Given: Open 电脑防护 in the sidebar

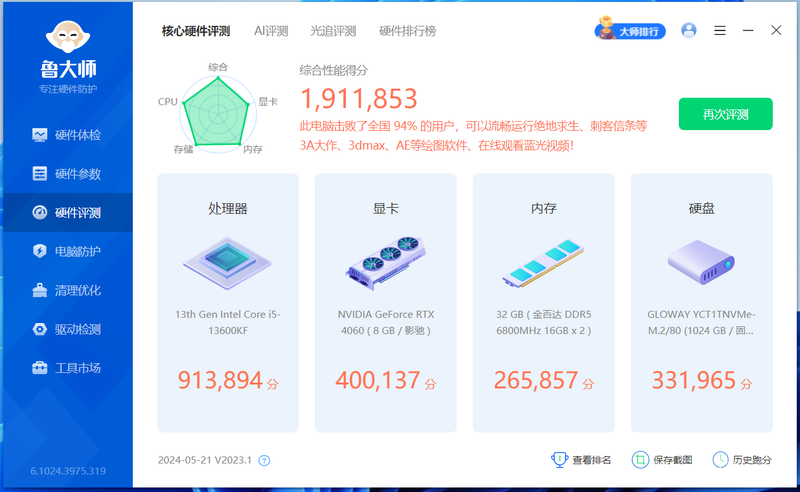Looking at the screenshot, I should point(68,251).
